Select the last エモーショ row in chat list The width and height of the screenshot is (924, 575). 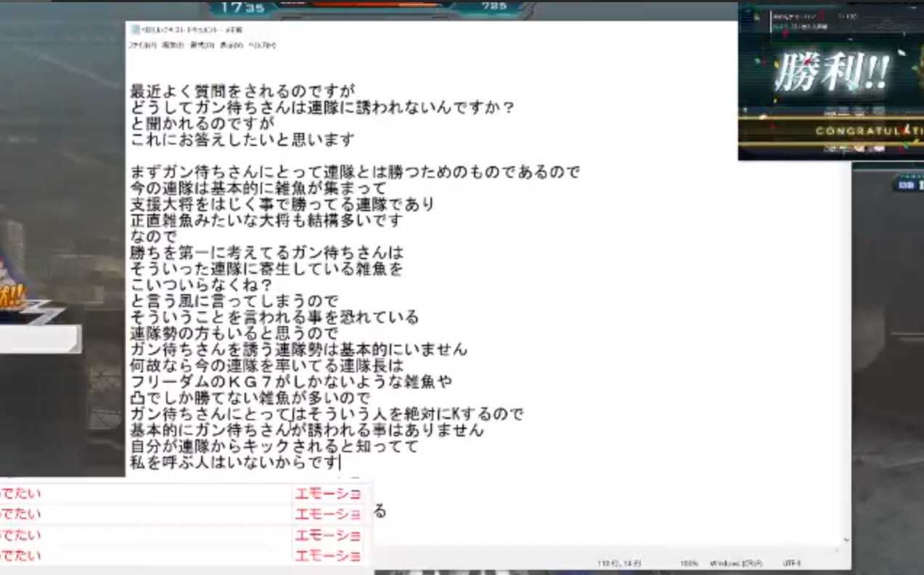327,556
